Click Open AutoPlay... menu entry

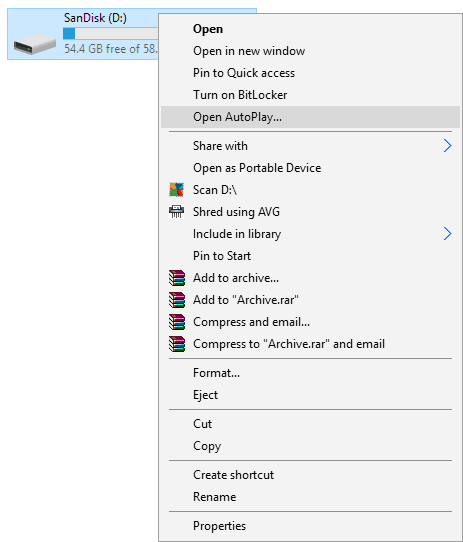(x=311, y=117)
